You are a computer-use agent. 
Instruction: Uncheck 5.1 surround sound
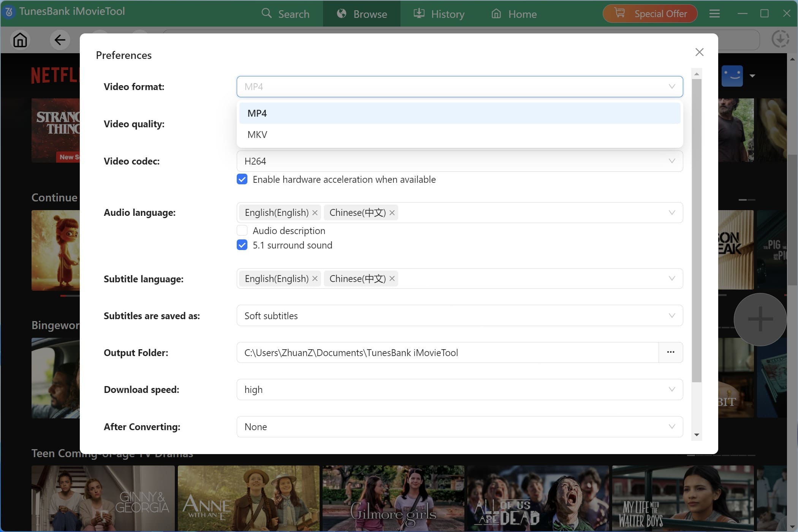(x=242, y=245)
